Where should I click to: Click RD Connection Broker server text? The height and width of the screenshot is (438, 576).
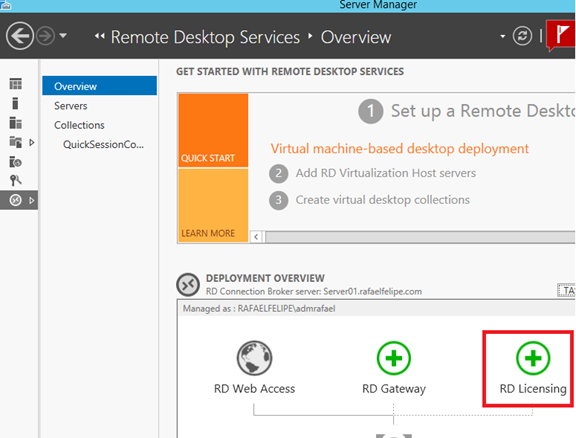pyautogui.click(x=314, y=291)
